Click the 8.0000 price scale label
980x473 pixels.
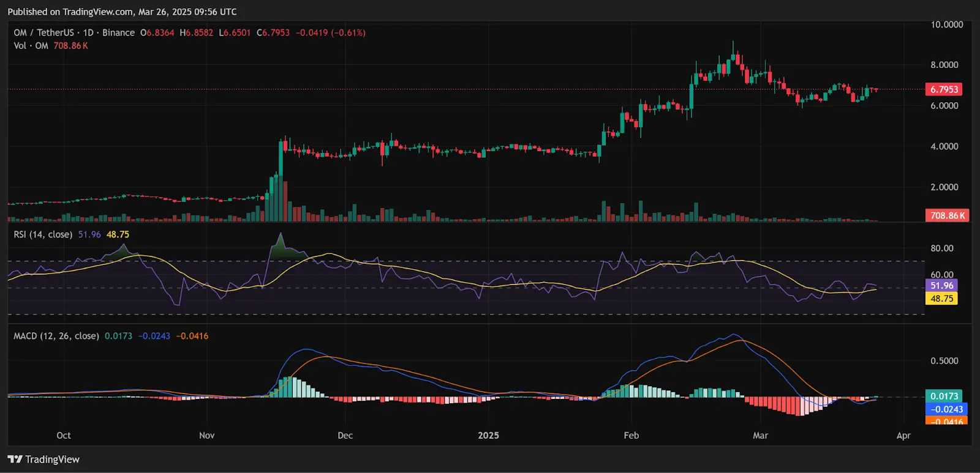click(x=944, y=65)
